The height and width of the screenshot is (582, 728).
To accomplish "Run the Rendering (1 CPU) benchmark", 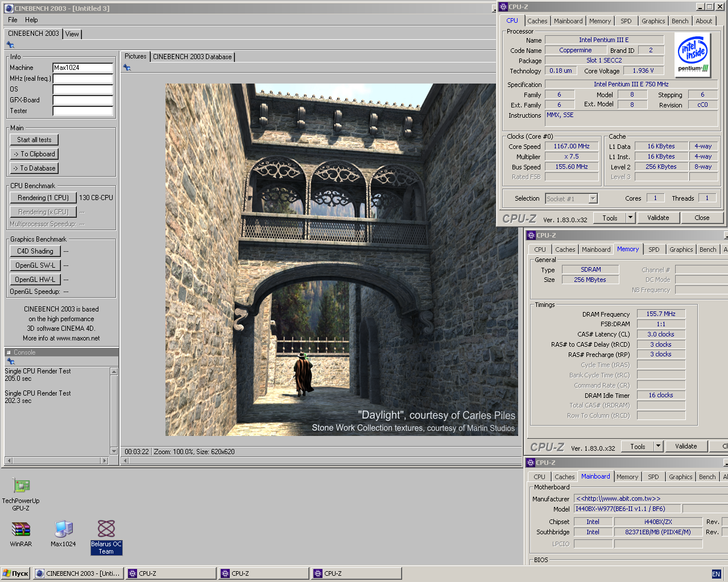I will coord(43,198).
